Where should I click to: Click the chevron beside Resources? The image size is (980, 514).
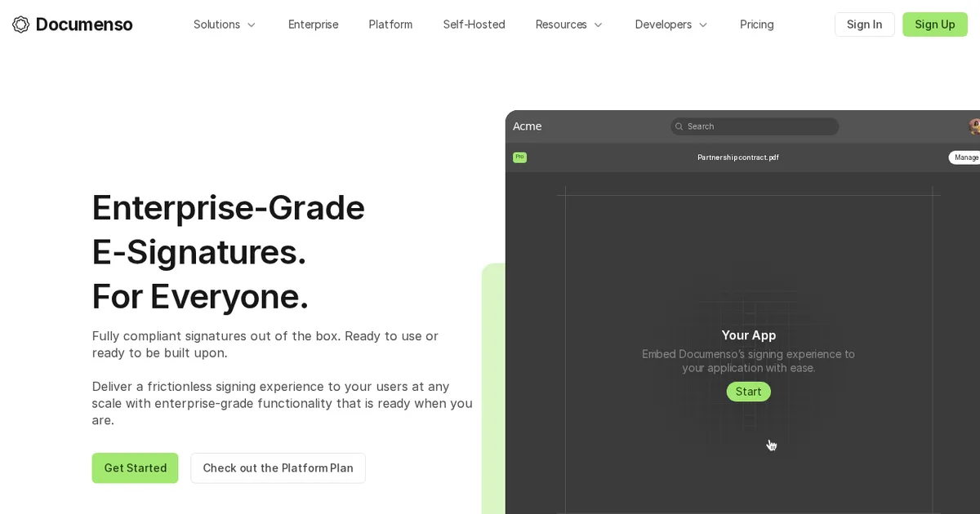598,24
